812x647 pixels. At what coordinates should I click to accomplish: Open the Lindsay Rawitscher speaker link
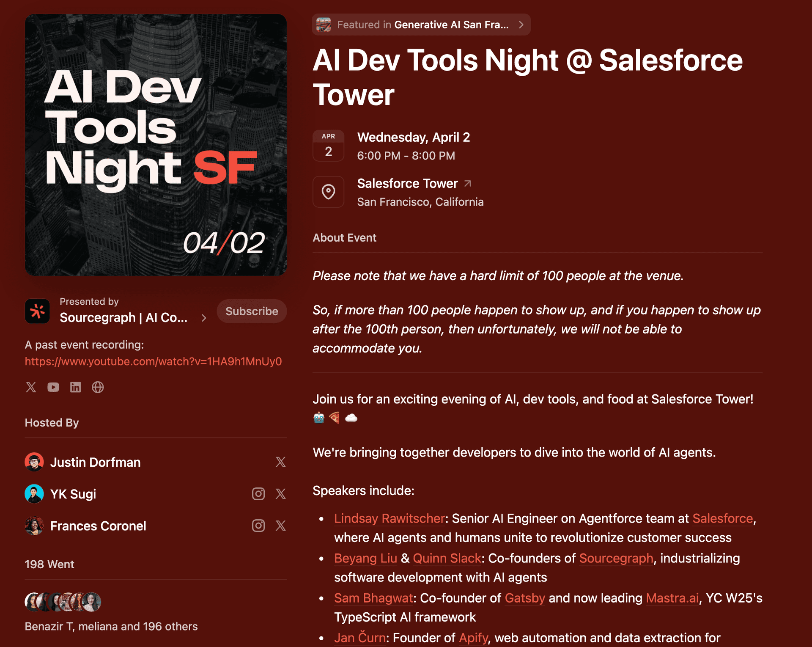tap(389, 518)
